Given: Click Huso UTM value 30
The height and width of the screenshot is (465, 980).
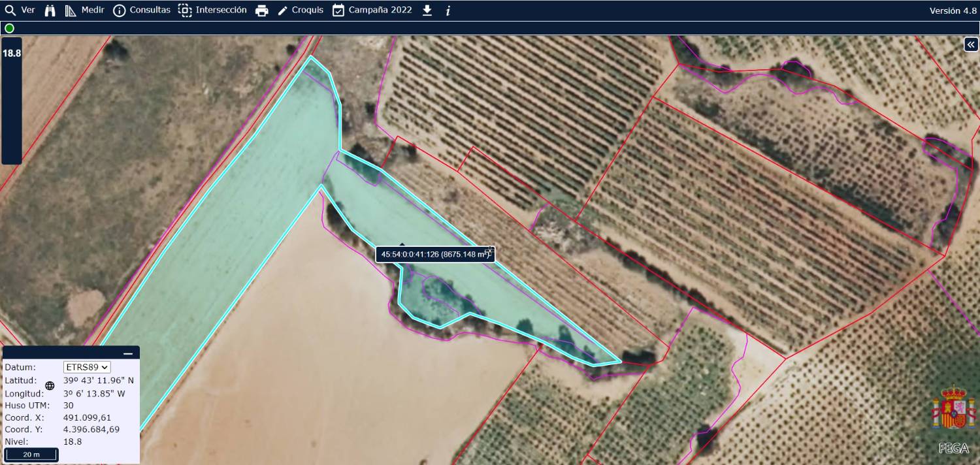Looking at the screenshot, I should point(69,406).
